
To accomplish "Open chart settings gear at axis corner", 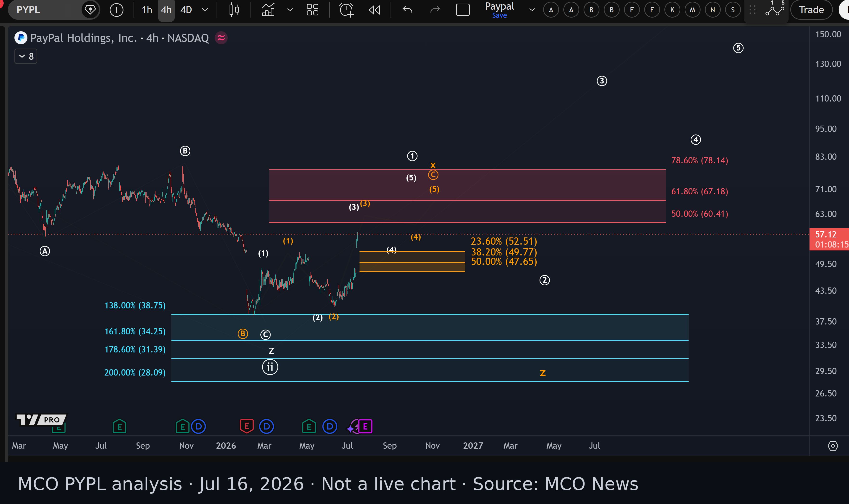I will pyautogui.click(x=832, y=446).
